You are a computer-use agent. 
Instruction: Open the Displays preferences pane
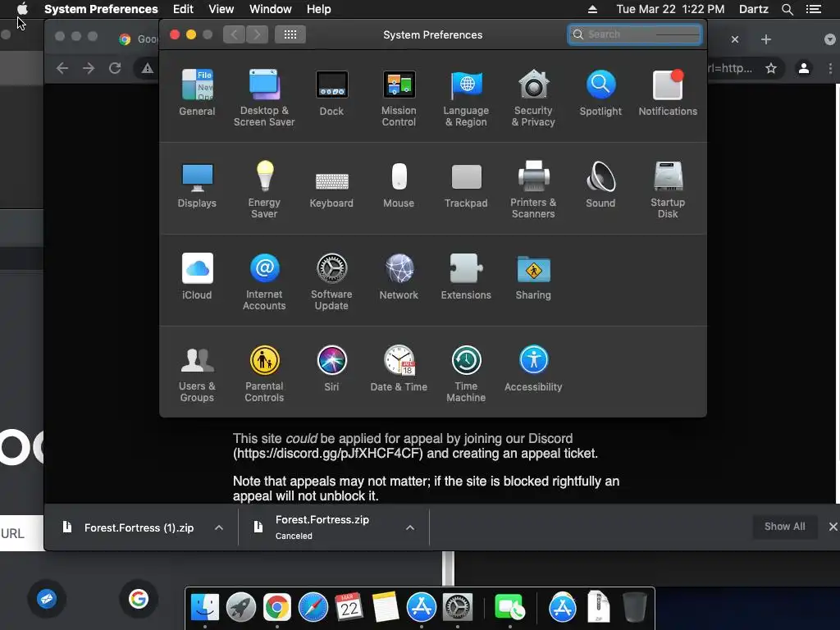point(197,185)
